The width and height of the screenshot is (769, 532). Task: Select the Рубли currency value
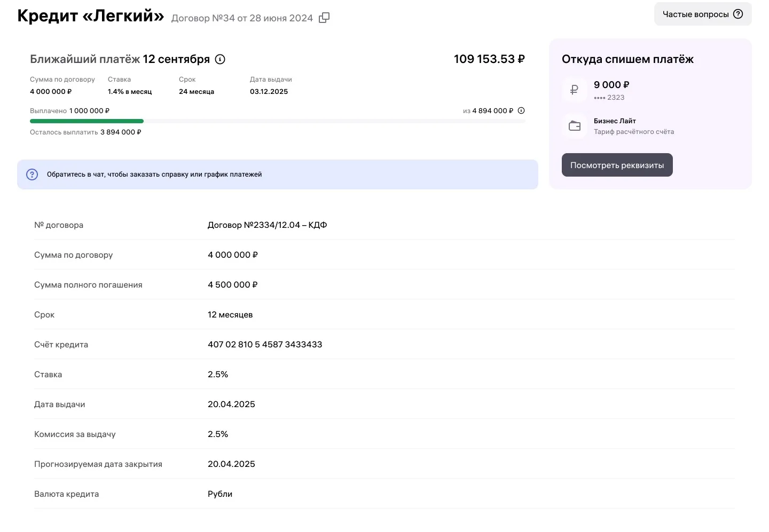click(220, 494)
